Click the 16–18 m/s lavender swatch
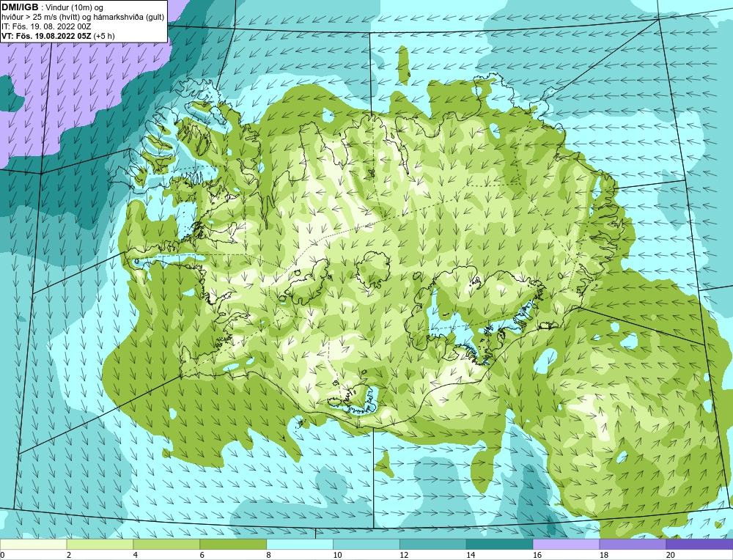This screenshot has width=733, height=560. [x=566, y=544]
